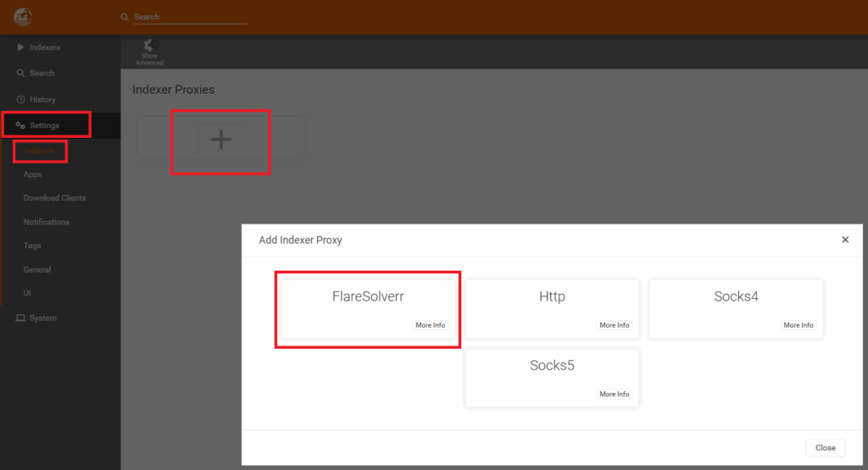The image size is (868, 470).
Task: Choose the Socks5 proxy card
Action: 552,378
